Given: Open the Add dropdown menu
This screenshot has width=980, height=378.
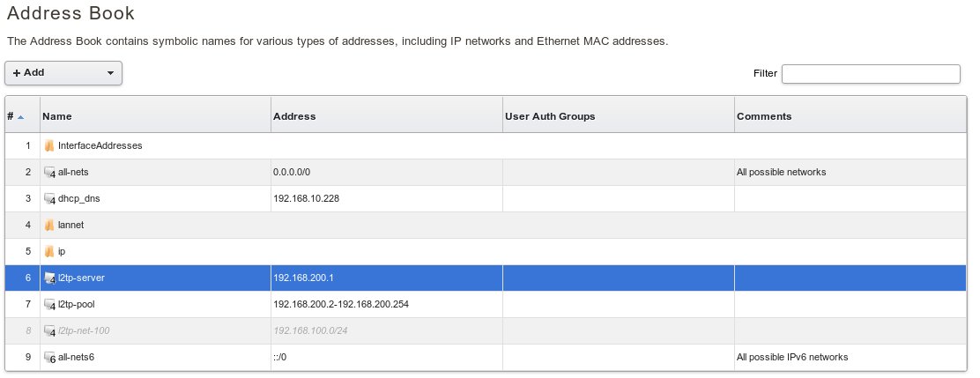Looking at the screenshot, I should [x=63, y=73].
